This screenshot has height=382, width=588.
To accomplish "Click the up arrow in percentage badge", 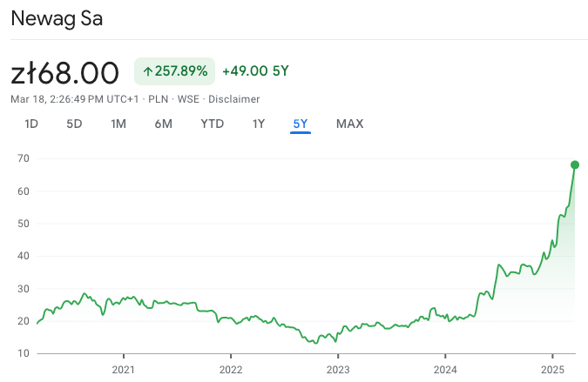I will (x=147, y=71).
